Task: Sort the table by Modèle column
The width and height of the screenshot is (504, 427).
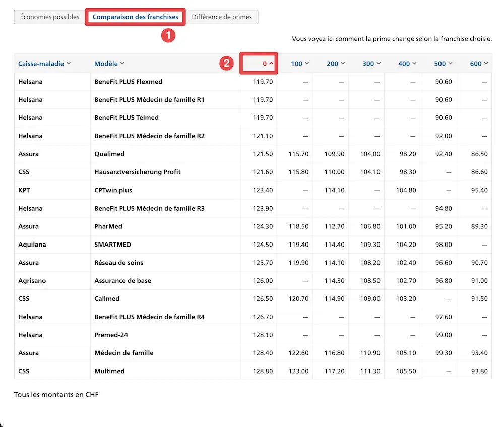Action: (109, 64)
